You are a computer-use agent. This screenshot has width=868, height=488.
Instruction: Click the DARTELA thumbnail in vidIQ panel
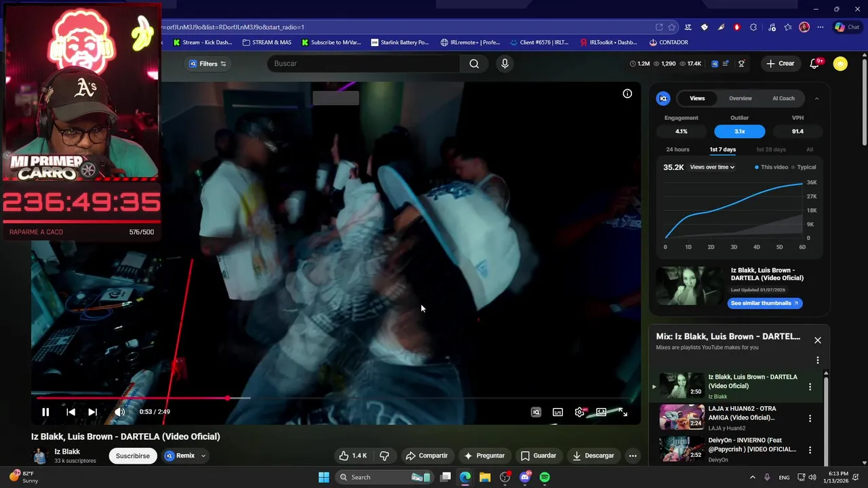pos(690,286)
